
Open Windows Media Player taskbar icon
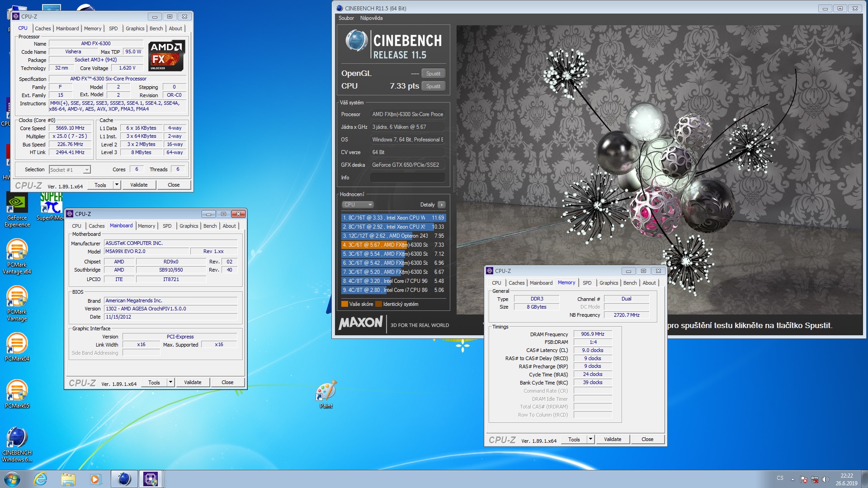pos(95,479)
